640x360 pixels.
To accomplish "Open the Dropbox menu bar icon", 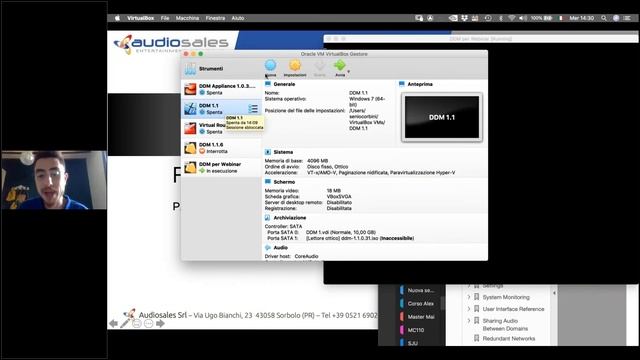I will click(464, 18).
